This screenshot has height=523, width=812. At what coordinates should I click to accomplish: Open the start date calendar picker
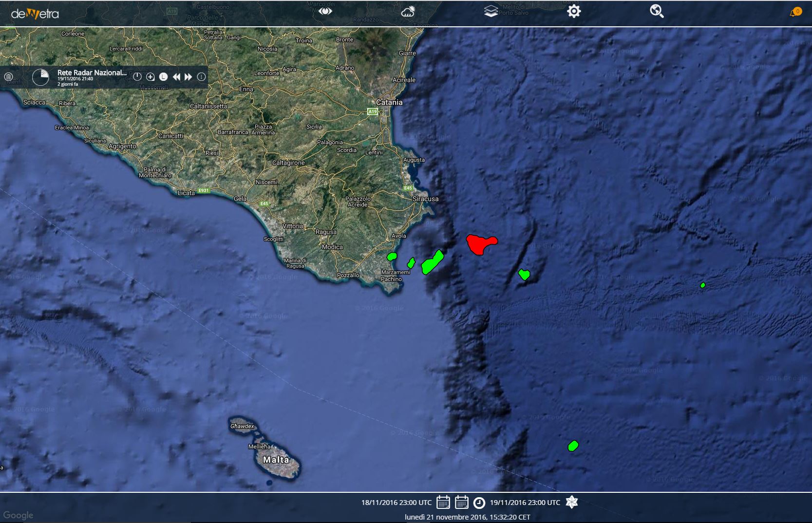tap(443, 502)
